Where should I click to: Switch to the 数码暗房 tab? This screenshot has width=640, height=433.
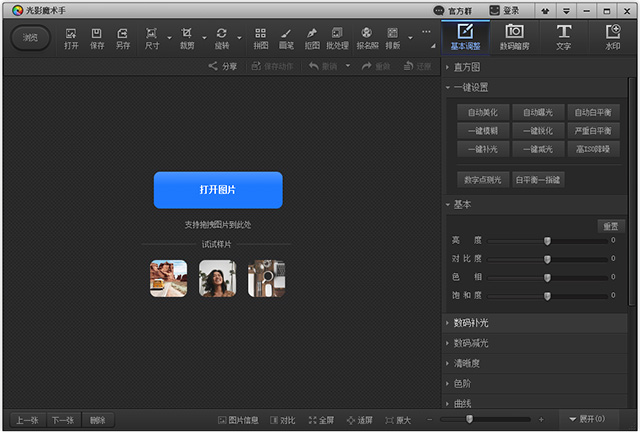(x=514, y=37)
